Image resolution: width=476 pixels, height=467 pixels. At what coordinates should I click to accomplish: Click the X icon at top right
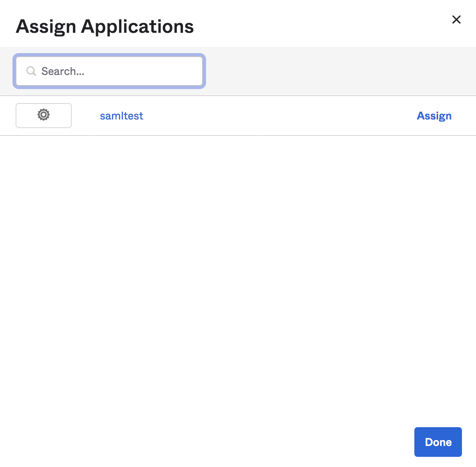tap(456, 20)
